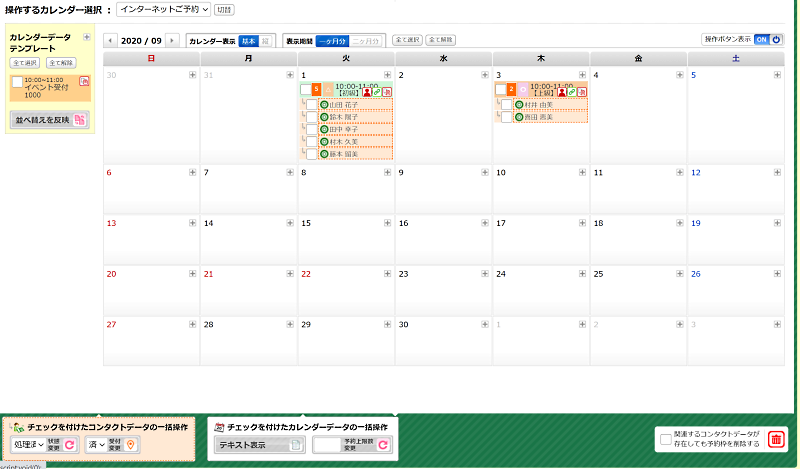Check the box next to 村井 由美
The height and width of the screenshot is (469, 800).
(507, 105)
